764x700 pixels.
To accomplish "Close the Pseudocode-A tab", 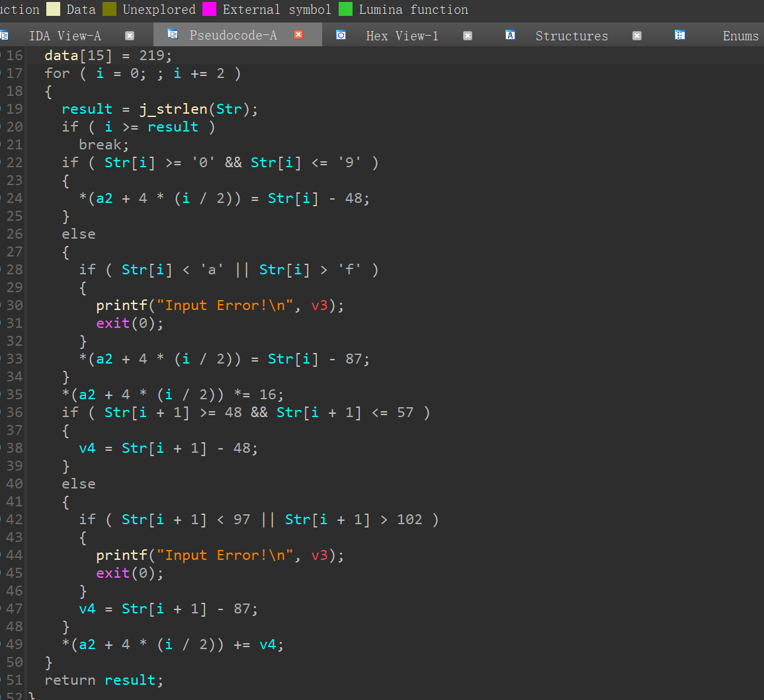I will tap(298, 35).
